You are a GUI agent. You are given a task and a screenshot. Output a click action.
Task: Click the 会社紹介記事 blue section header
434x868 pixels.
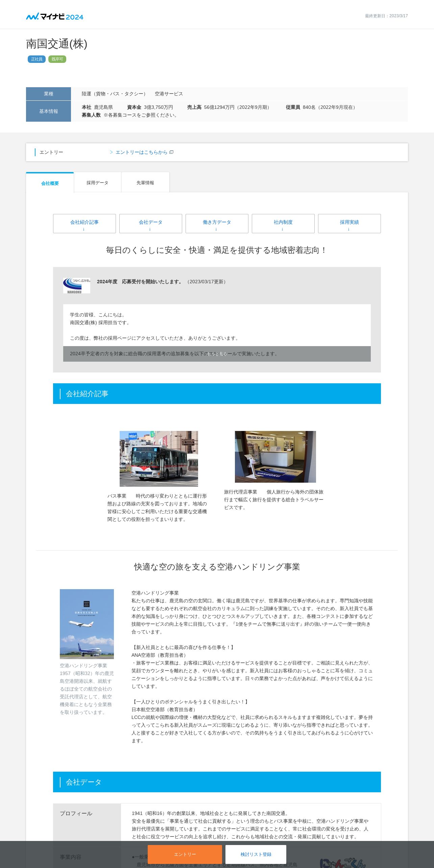pyautogui.click(x=217, y=393)
